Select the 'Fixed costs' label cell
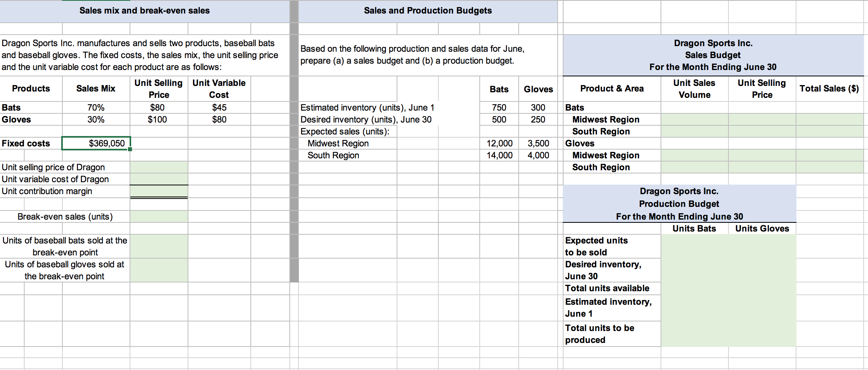Image resolution: width=868 pixels, height=370 pixels. [31, 143]
